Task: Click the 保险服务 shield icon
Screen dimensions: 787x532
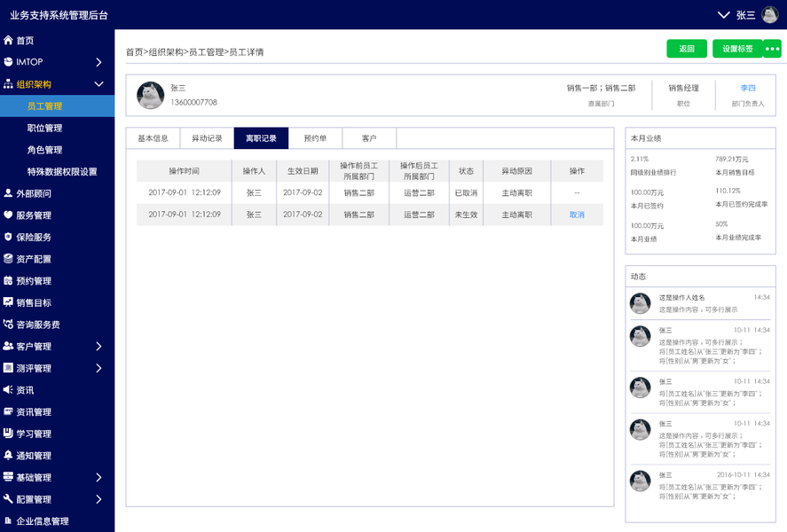Action: tap(8, 237)
